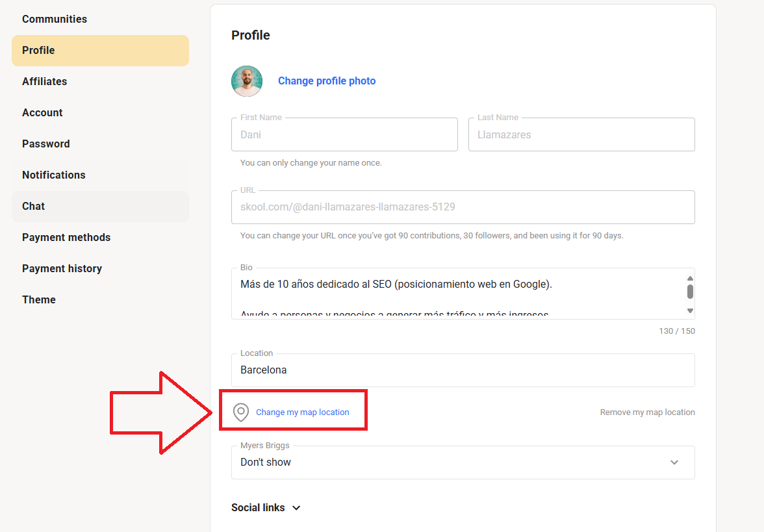Go to Affiliates settings
Screen dimensions: 764x532
point(45,82)
